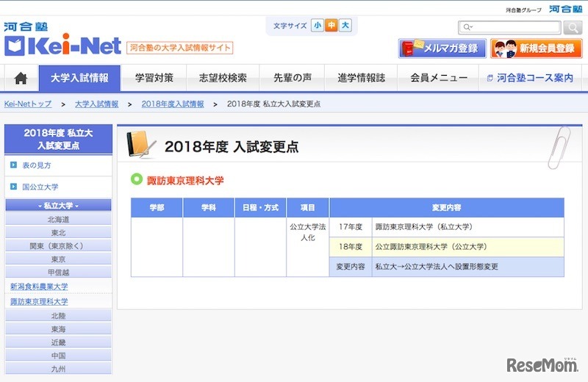The width and height of the screenshot is (588, 382).
Task: Expand 東京 region
Action: tap(59, 259)
